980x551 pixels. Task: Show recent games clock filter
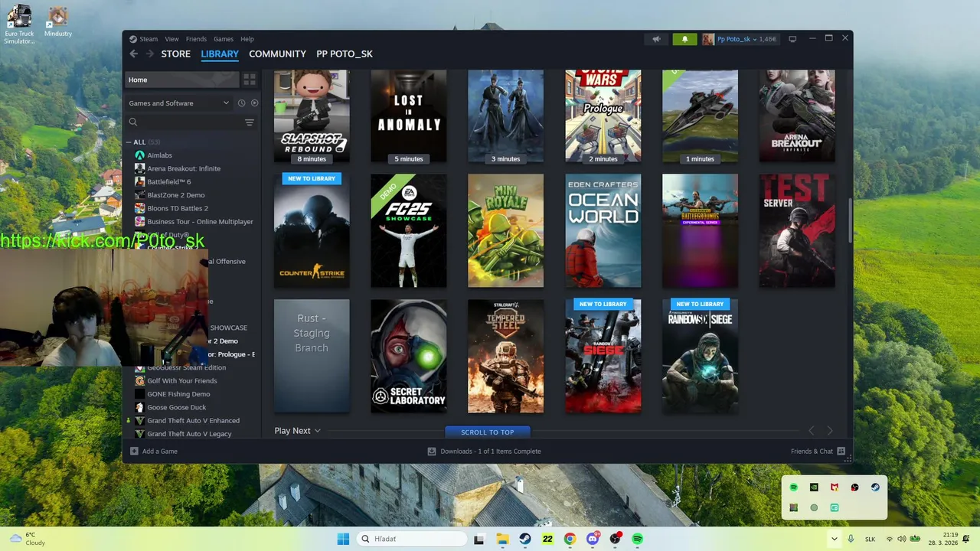click(x=242, y=103)
